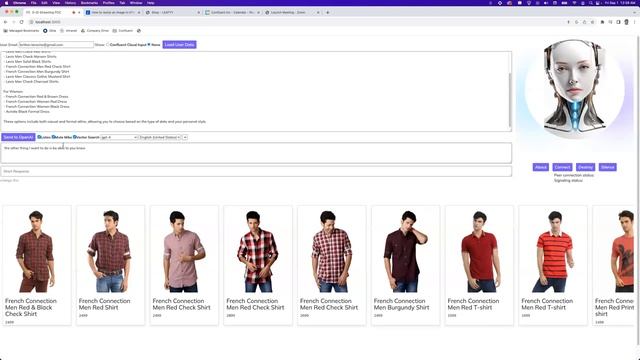Open the Extensions puzzle icon
Screen dimensions: 640x360
pyautogui.click(x=602, y=22)
